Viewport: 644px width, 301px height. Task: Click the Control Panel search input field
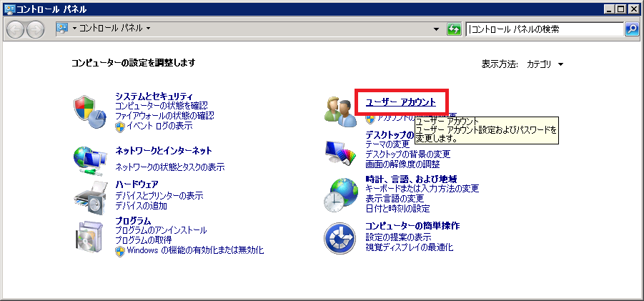coord(543,29)
